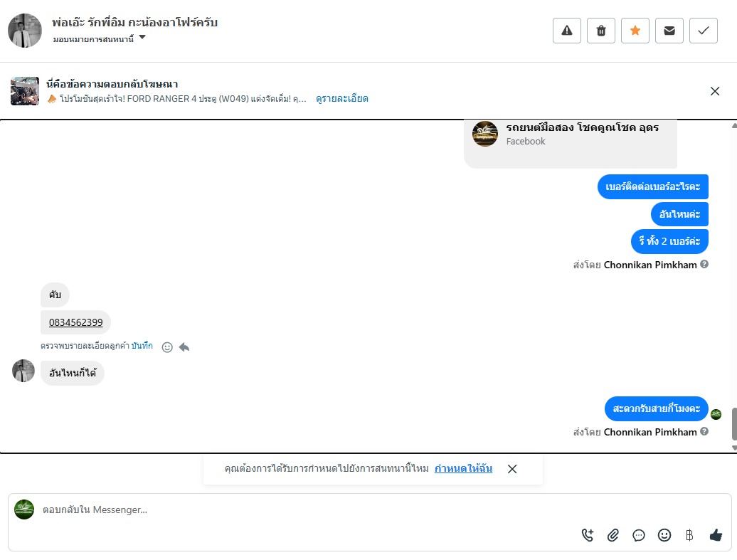
Task: Reply to message with arrow icon
Action: pyautogui.click(x=184, y=347)
